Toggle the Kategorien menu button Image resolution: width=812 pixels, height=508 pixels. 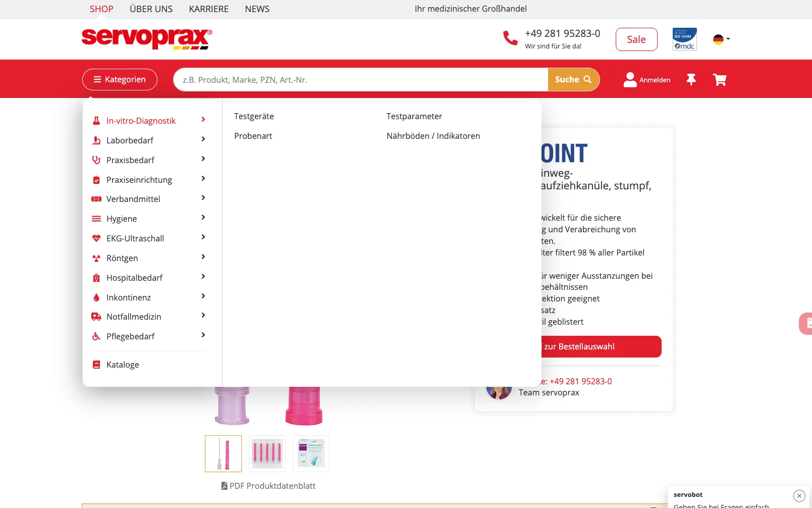click(120, 79)
